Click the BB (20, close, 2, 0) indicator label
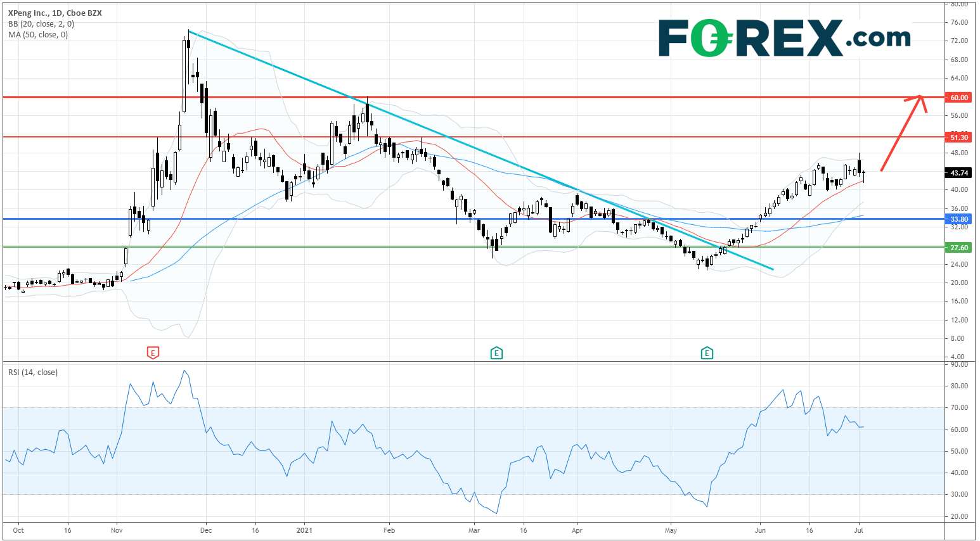The width and height of the screenshot is (980, 541). pos(41,24)
